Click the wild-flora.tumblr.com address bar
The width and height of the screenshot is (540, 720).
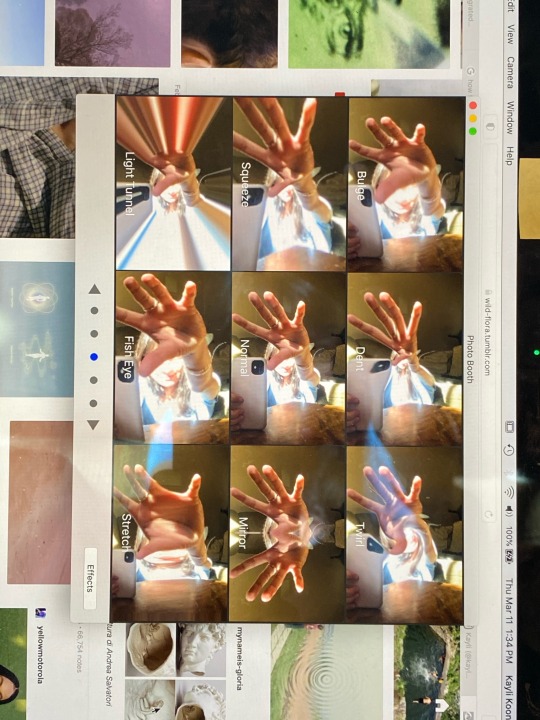coord(488,333)
